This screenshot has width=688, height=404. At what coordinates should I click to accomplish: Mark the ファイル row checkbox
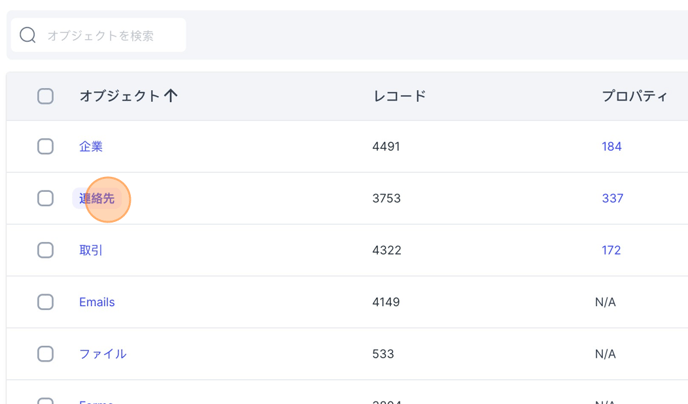[x=46, y=354]
